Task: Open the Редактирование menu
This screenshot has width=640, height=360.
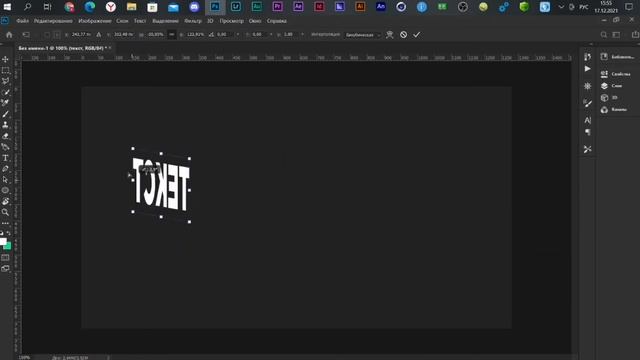Action: tap(53, 21)
